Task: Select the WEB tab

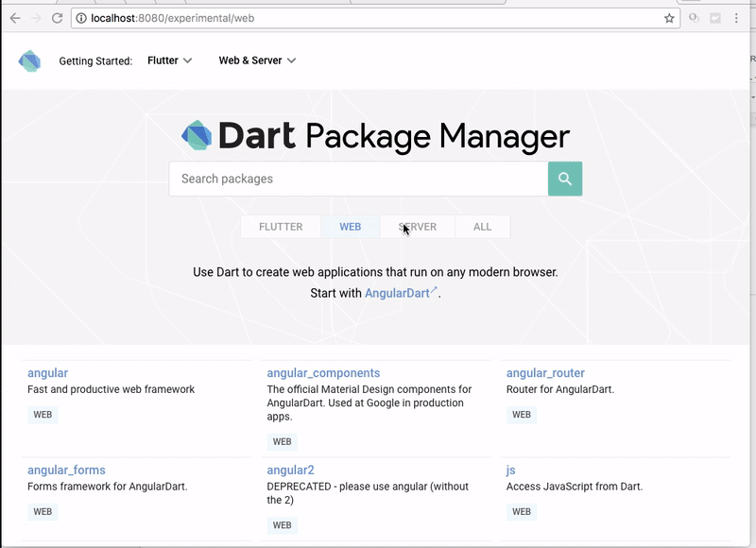Action: click(x=350, y=227)
